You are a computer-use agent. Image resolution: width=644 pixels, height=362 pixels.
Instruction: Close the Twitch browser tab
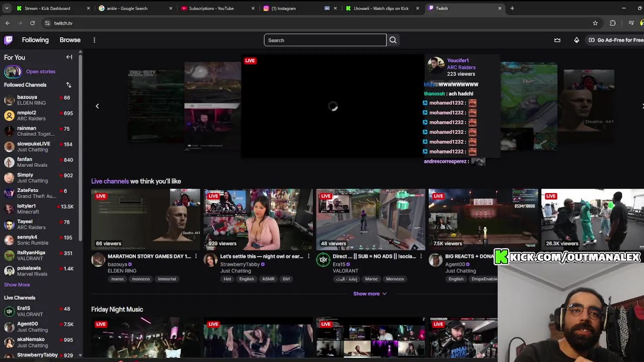(500, 8)
